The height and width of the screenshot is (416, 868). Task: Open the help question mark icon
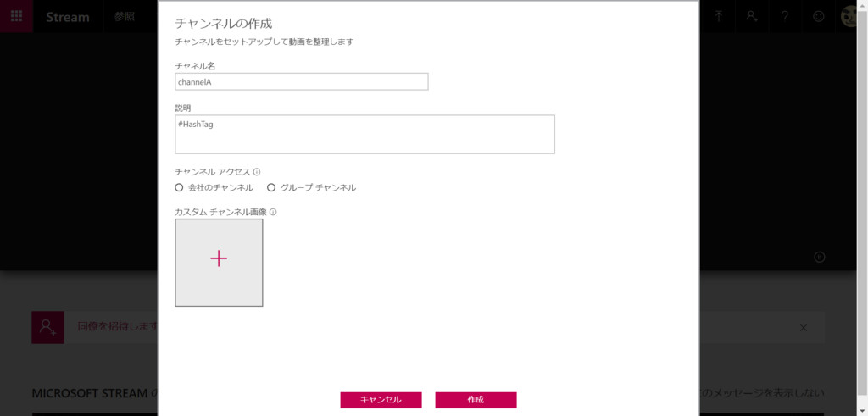785,16
